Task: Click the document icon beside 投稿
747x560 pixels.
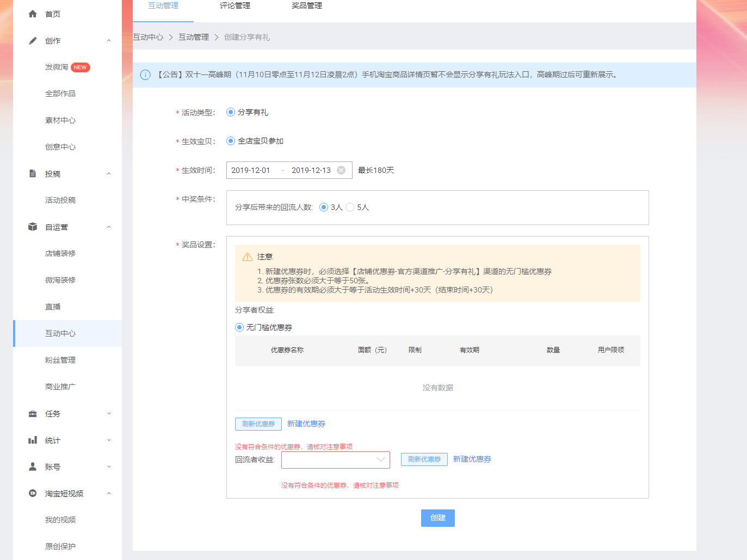Action: 33,174
